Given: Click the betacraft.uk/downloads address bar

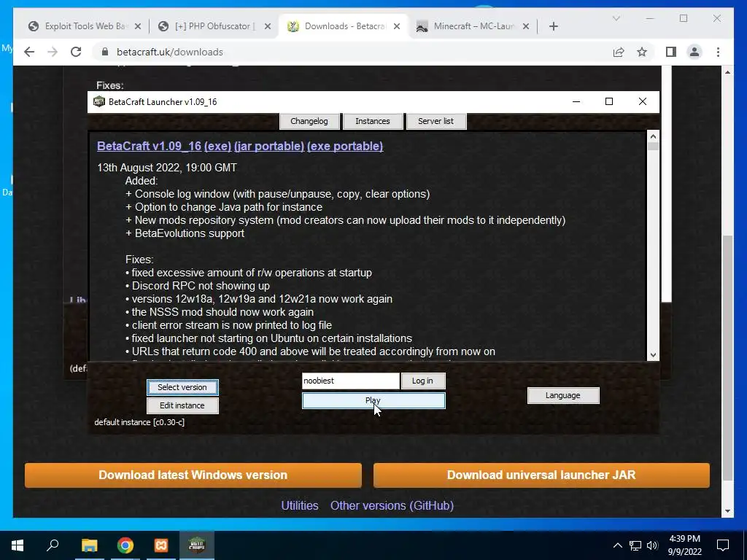Looking at the screenshot, I should [x=352, y=52].
